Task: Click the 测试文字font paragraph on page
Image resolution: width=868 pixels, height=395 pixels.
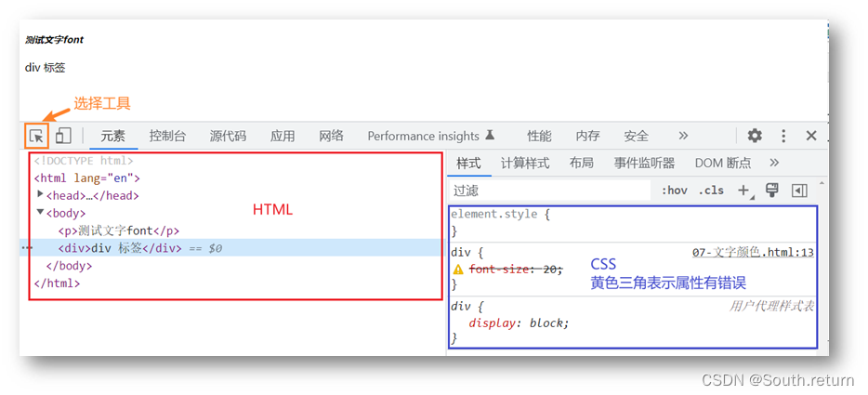Action: (54, 40)
